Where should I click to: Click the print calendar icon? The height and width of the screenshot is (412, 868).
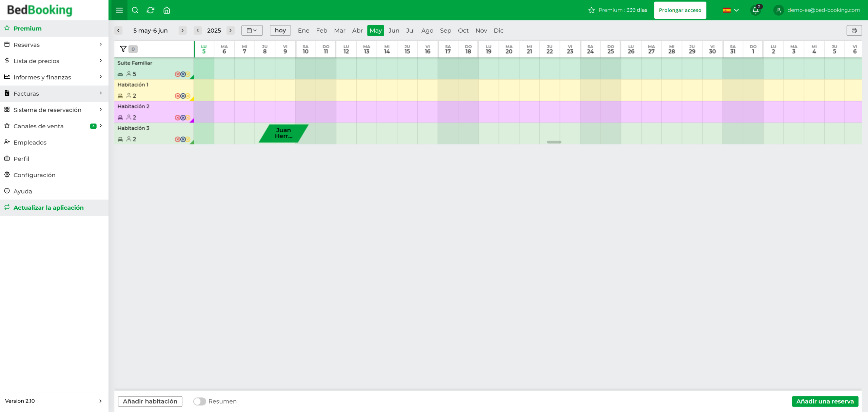854,31
